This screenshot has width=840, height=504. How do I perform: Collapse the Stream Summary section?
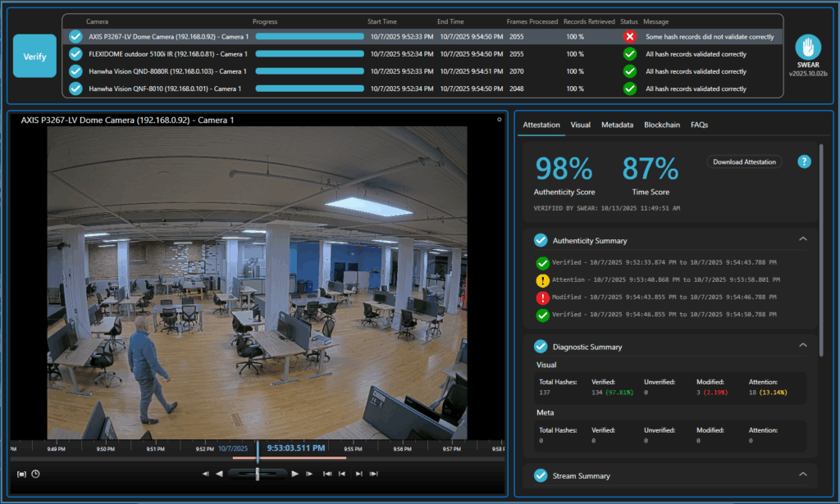[x=803, y=474]
